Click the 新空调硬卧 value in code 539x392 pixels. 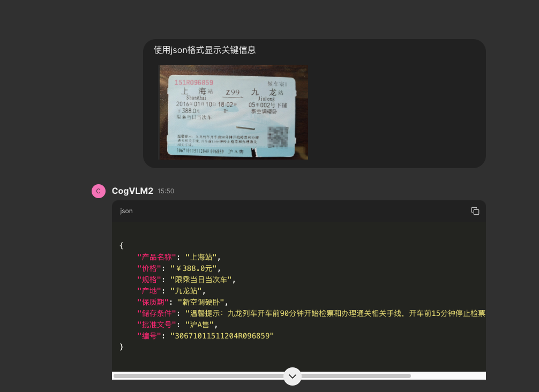(x=203, y=302)
